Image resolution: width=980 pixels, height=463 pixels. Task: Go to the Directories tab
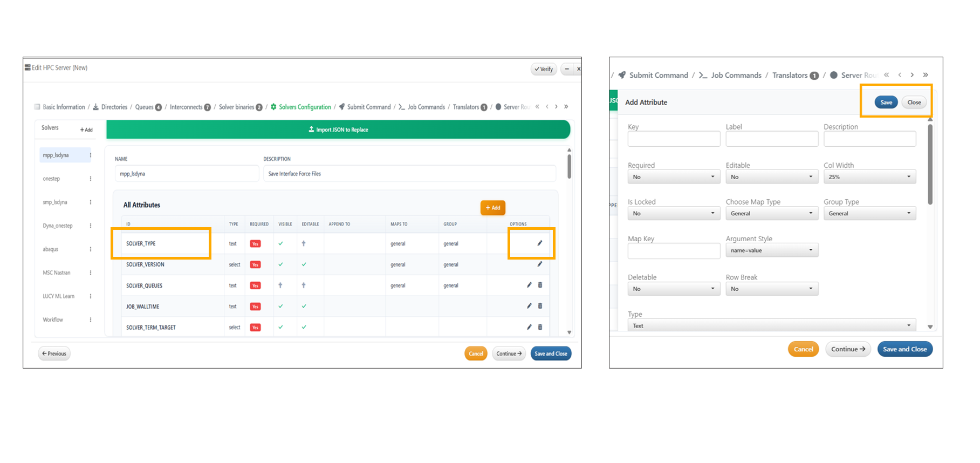pos(114,107)
